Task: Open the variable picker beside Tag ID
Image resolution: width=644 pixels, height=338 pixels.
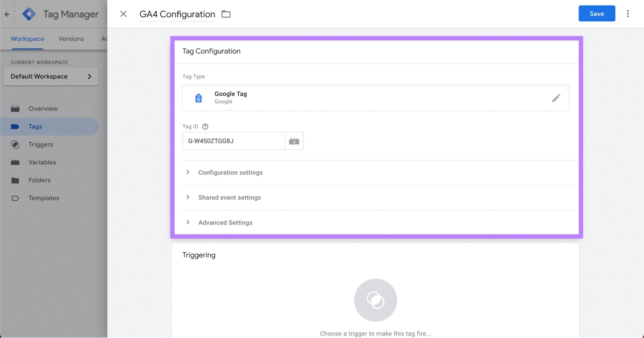Action: pyautogui.click(x=294, y=141)
